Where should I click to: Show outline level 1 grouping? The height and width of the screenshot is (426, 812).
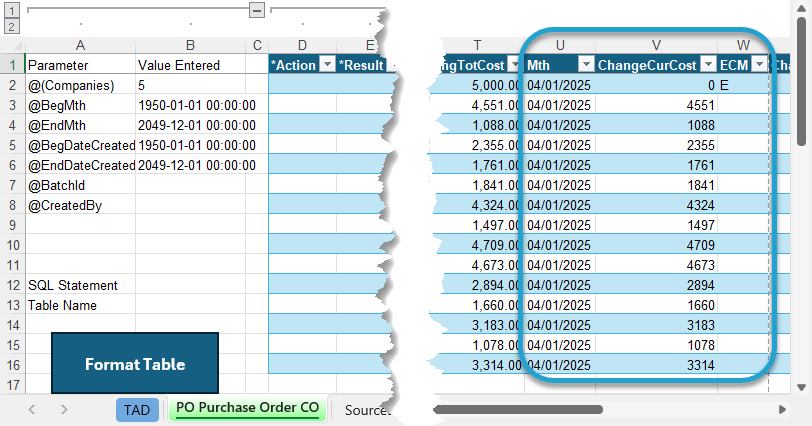[x=11, y=10]
